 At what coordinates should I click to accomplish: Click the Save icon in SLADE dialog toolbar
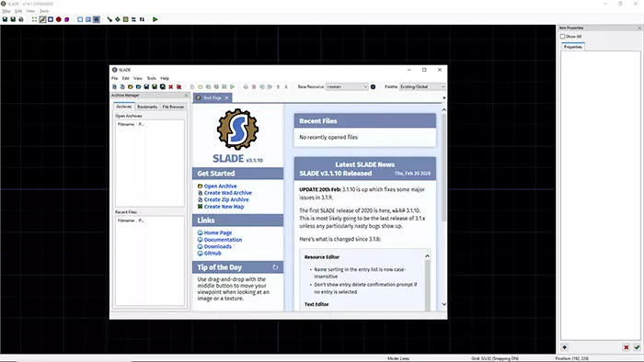pos(146,87)
